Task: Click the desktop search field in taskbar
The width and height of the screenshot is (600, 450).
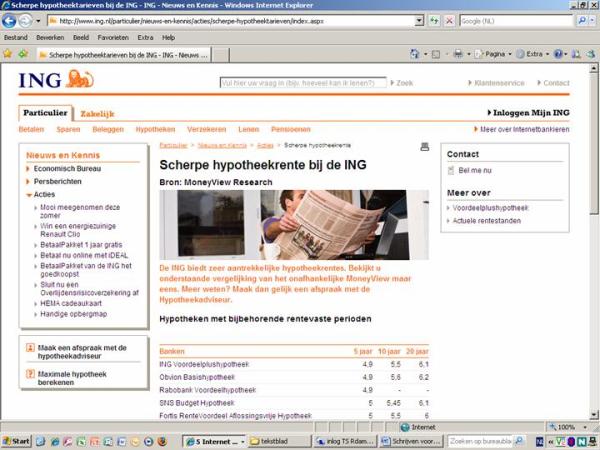Action: tap(481, 441)
